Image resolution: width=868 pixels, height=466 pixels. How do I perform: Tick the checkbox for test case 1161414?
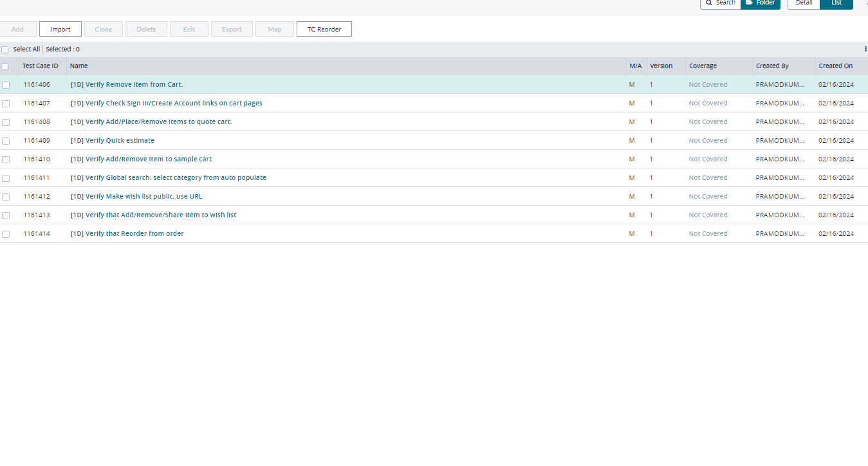coord(6,234)
